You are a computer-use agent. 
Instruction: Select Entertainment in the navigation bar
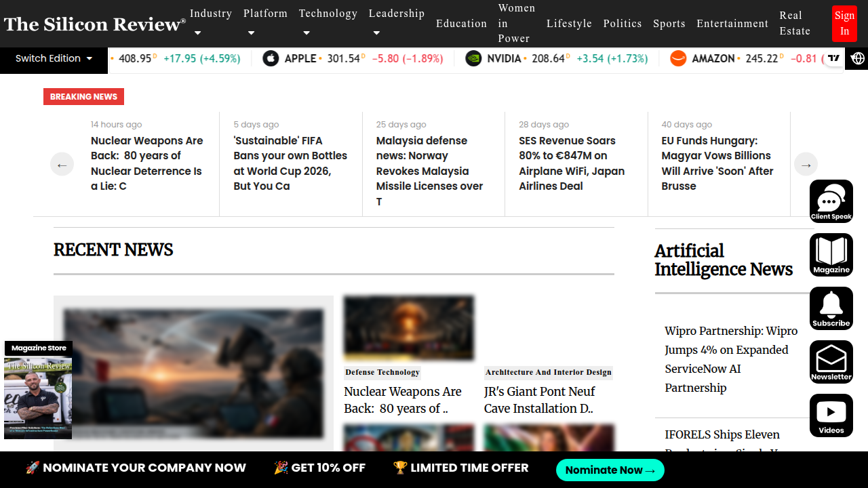click(732, 24)
